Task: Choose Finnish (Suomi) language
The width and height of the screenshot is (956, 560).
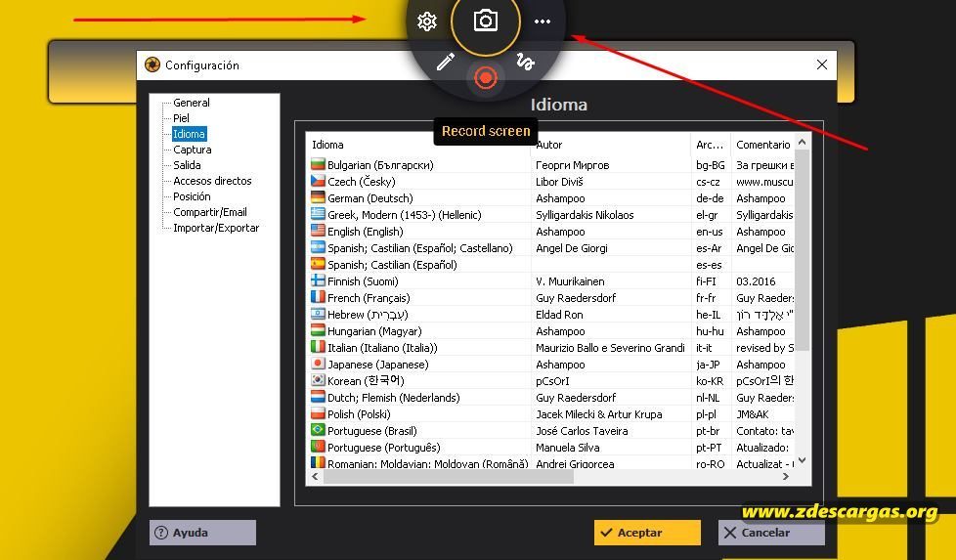Action: [551, 280]
